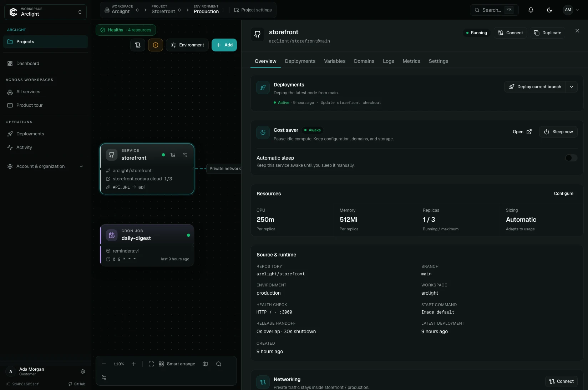The width and height of the screenshot is (588, 390).
Task: Click the amber pause environment icon
Action: point(156,45)
